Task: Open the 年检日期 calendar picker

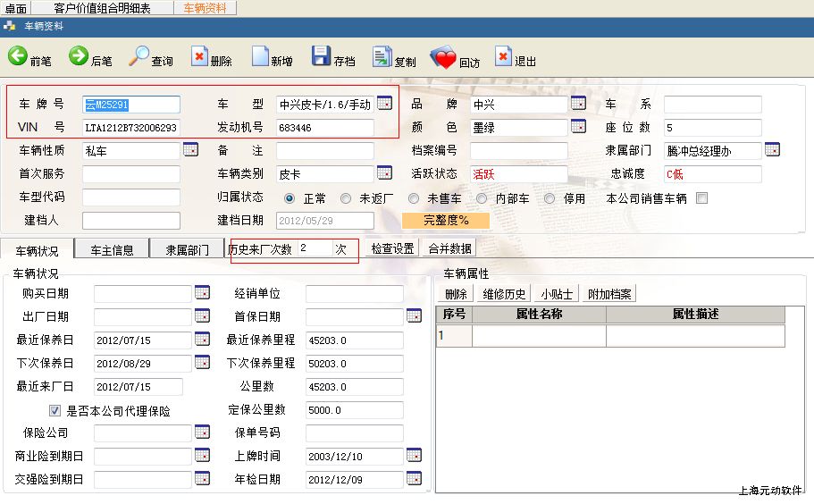Action: [x=414, y=478]
